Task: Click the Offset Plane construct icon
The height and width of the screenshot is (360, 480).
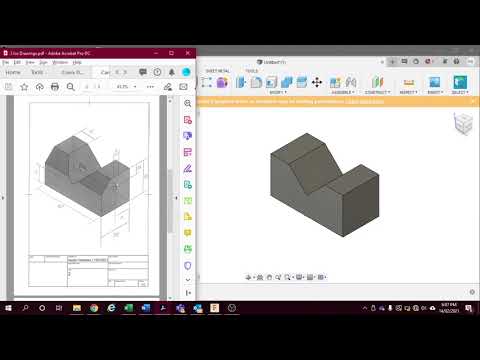Action: 378,82
